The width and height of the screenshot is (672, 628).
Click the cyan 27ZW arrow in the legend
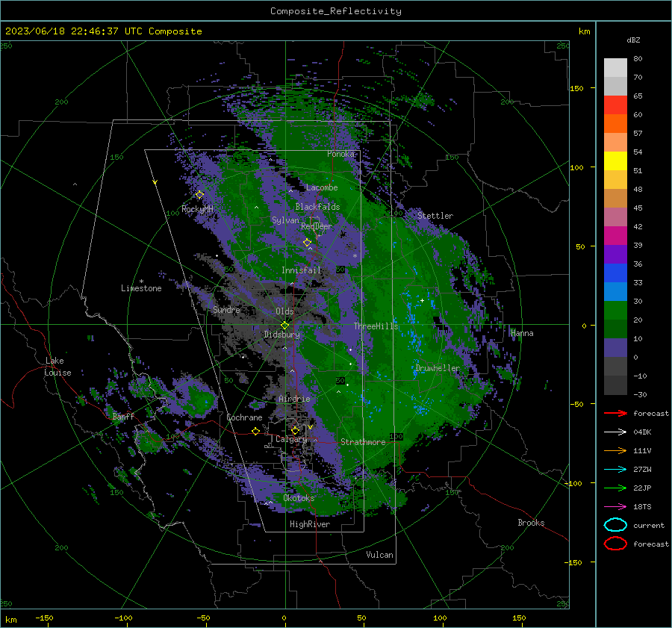click(x=615, y=470)
